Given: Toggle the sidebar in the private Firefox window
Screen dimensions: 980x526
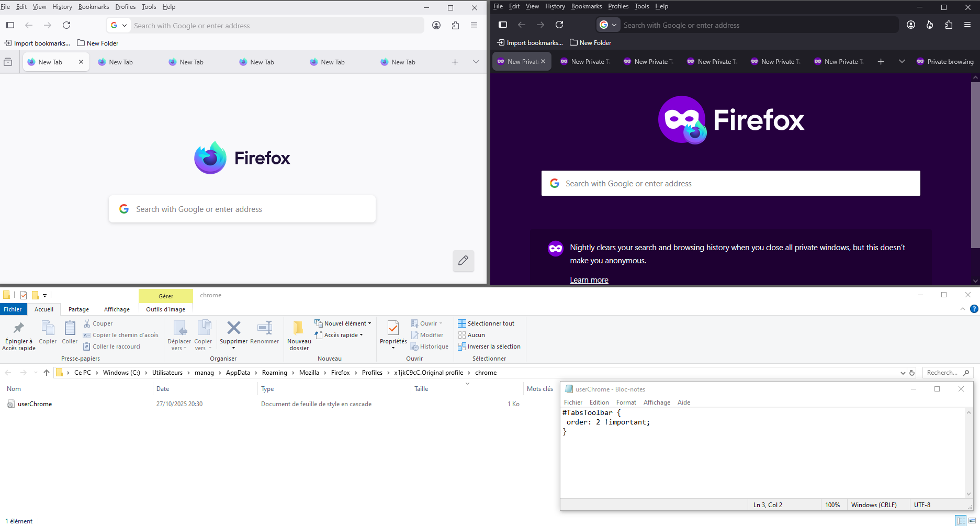Looking at the screenshot, I should tap(503, 25).
